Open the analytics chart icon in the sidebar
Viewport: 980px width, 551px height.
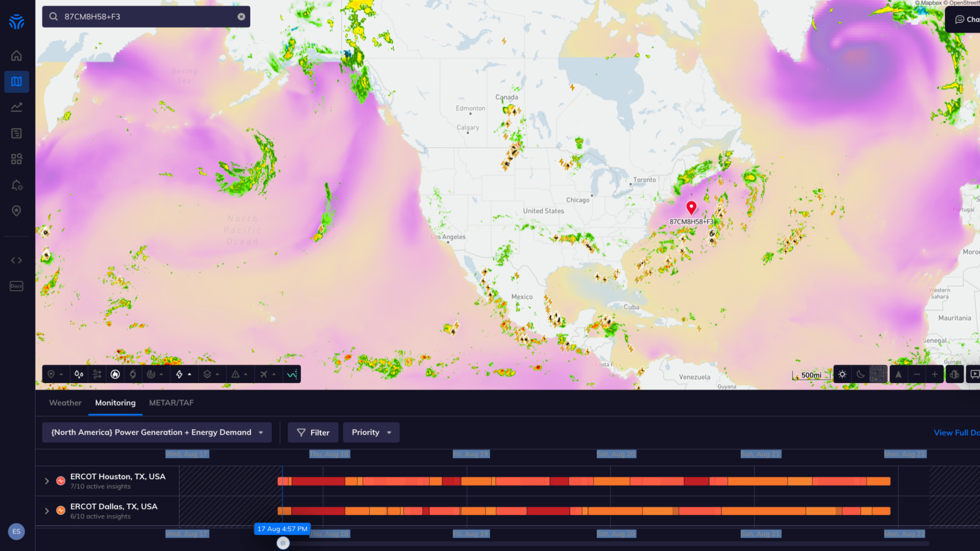tap(16, 107)
